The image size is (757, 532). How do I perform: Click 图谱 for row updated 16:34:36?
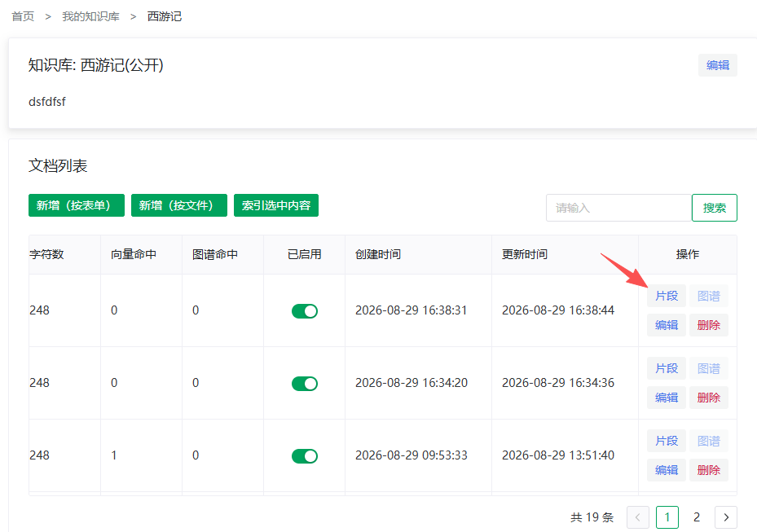[x=709, y=368]
